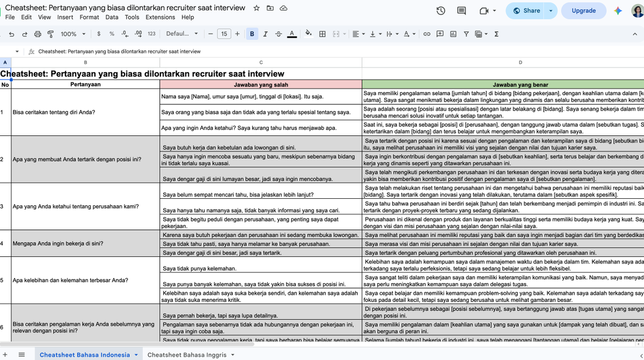The image size is (644, 360).
Task: Undo the last action
Action: tap(12, 34)
